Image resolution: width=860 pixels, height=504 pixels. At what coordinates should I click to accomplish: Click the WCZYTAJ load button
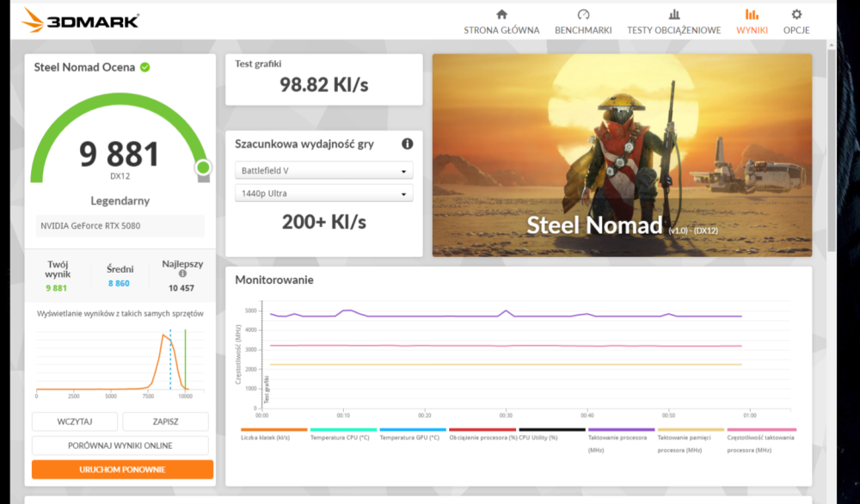click(x=75, y=421)
